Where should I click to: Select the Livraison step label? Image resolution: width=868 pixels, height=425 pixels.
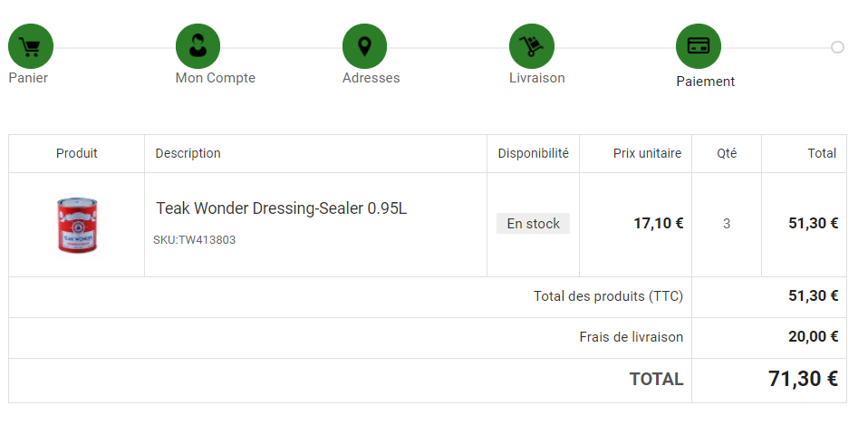[x=536, y=78]
